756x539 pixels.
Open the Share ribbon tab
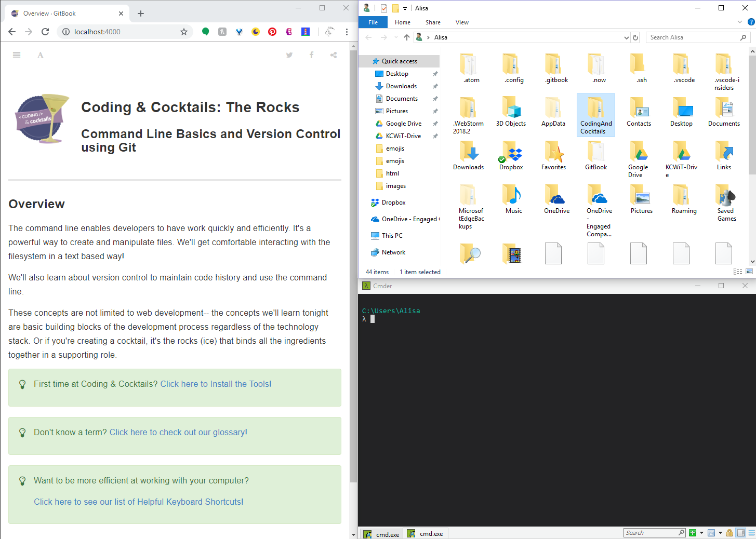coord(433,22)
